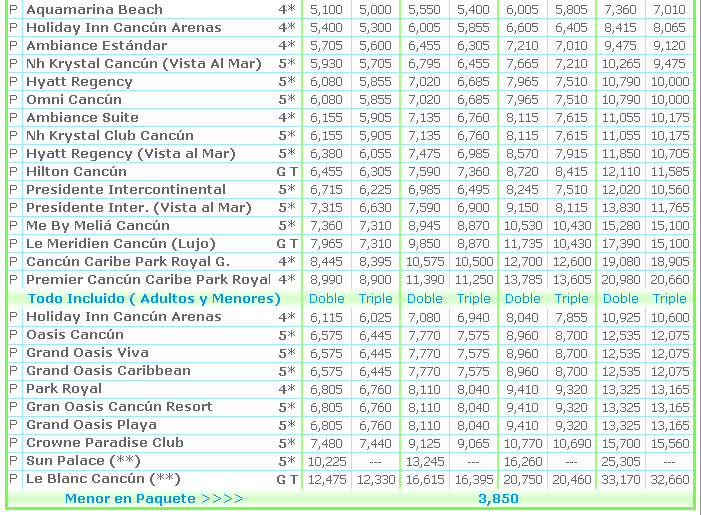Click the 11,585 price in Hilton Cancún row
Image resolution: width=701 pixels, height=515 pixels.
(670, 172)
